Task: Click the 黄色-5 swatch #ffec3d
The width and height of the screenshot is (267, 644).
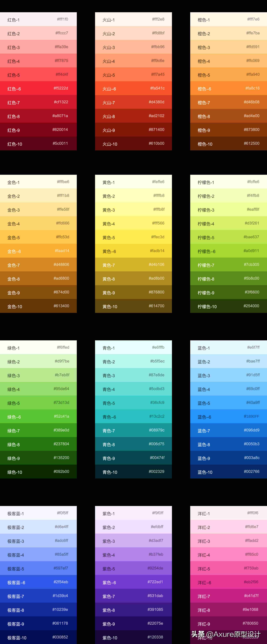Action: pyautogui.click(x=133, y=237)
